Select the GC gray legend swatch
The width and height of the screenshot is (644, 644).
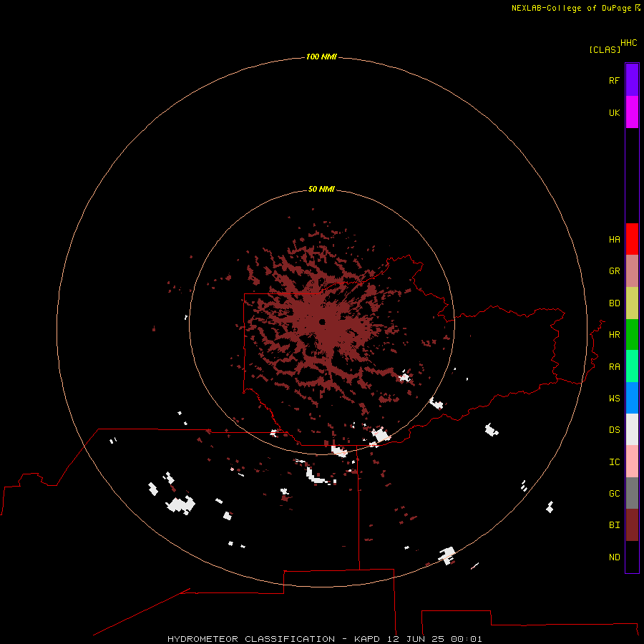point(632,493)
